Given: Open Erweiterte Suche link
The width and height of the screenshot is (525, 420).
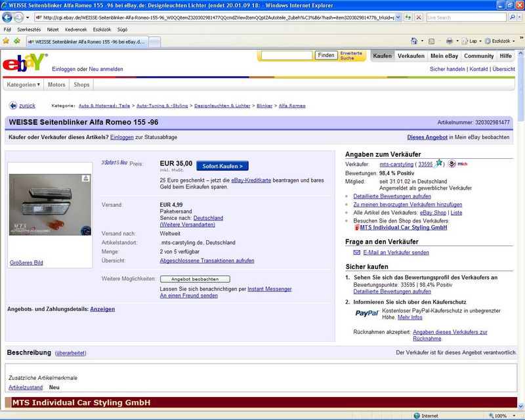Looking at the screenshot, I should (351, 56).
